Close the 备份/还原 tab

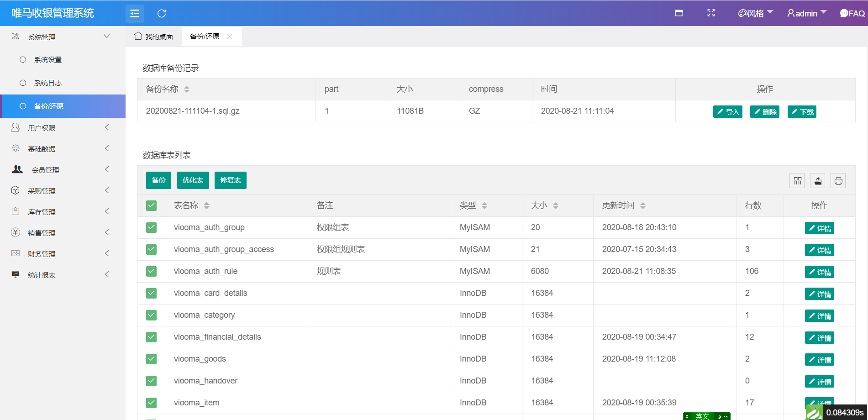pos(229,37)
